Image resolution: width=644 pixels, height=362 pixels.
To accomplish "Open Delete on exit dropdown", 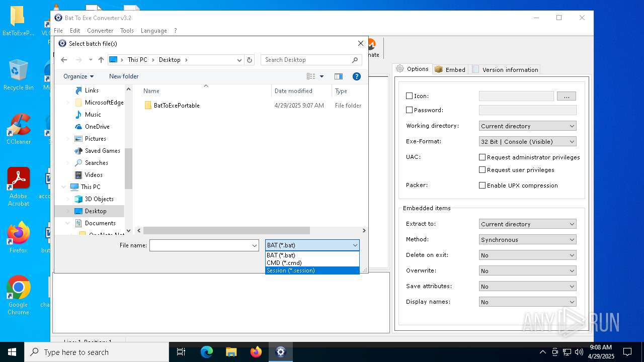I will click(528, 255).
